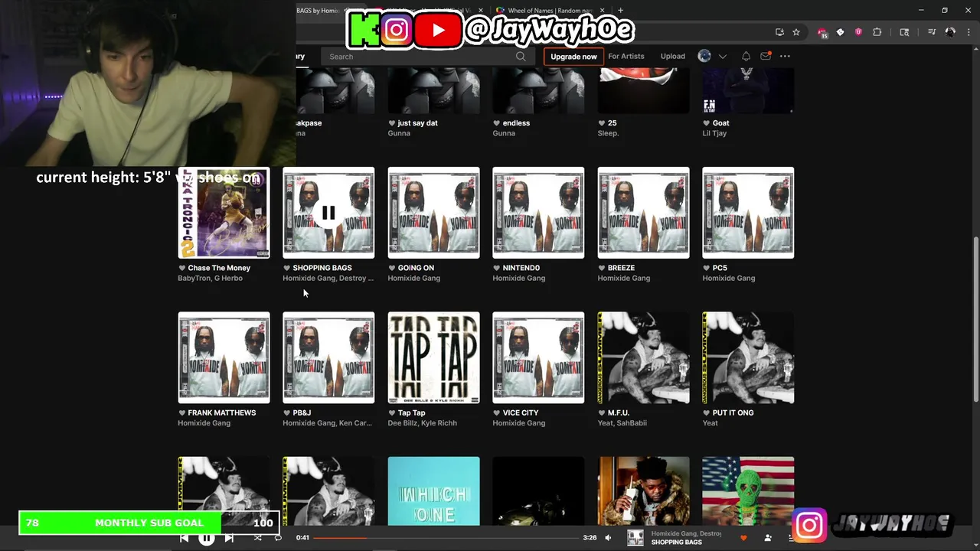
Task: Open the M.F.U. cover art
Action: coord(643,357)
